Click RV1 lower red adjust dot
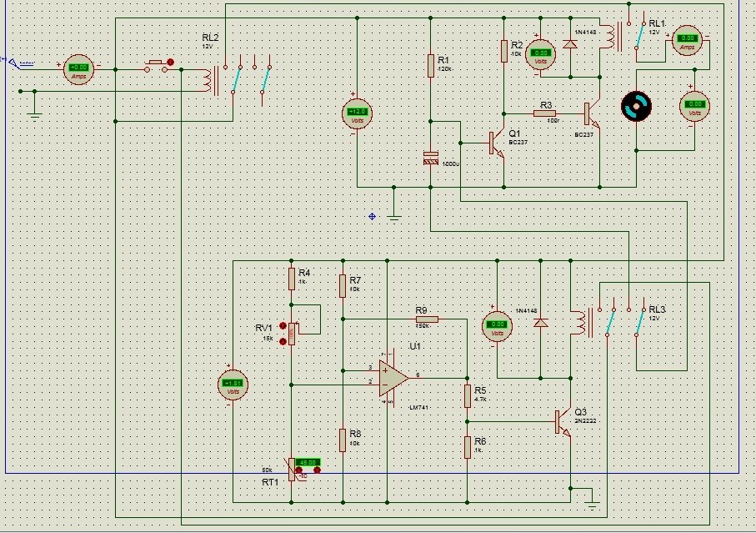The height and width of the screenshot is (533, 756). (283, 341)
